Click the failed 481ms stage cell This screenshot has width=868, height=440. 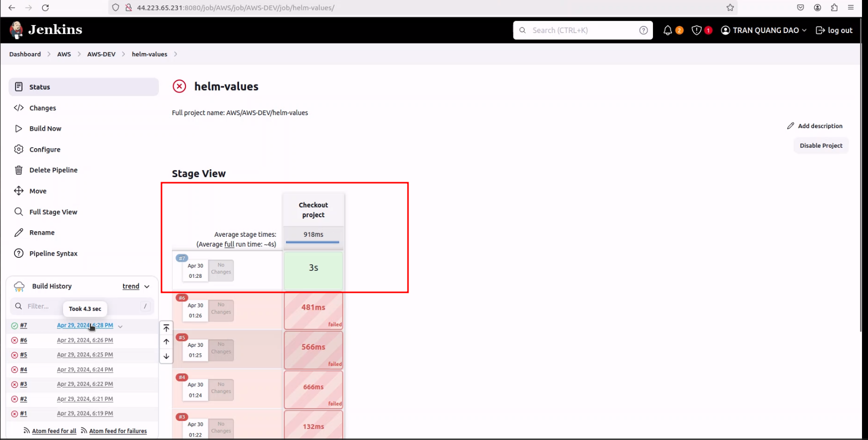click(313, 310)
